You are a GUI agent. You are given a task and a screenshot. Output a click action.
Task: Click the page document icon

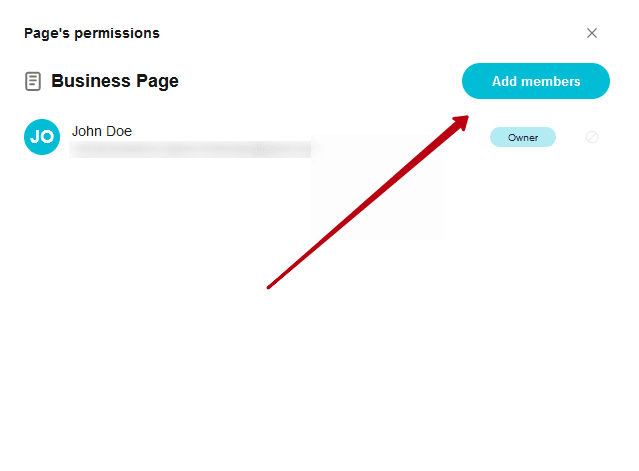click(x=33, y=81)
